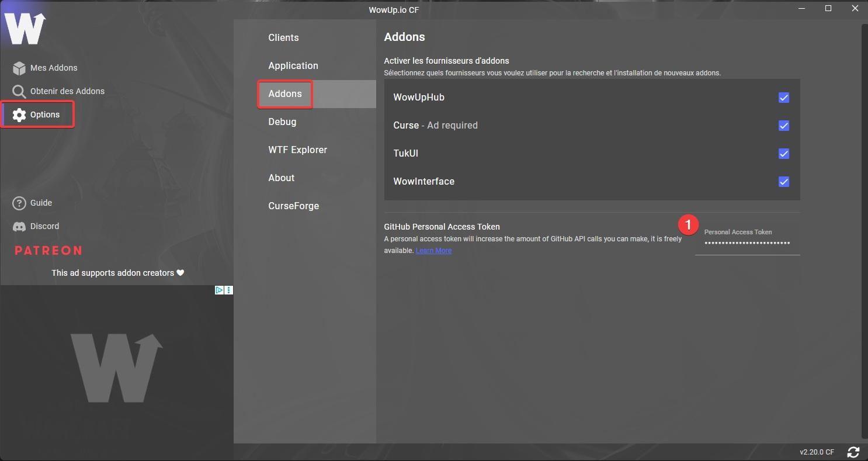Click the 'GitHub Personal Access Token' heading

(442, 227)
